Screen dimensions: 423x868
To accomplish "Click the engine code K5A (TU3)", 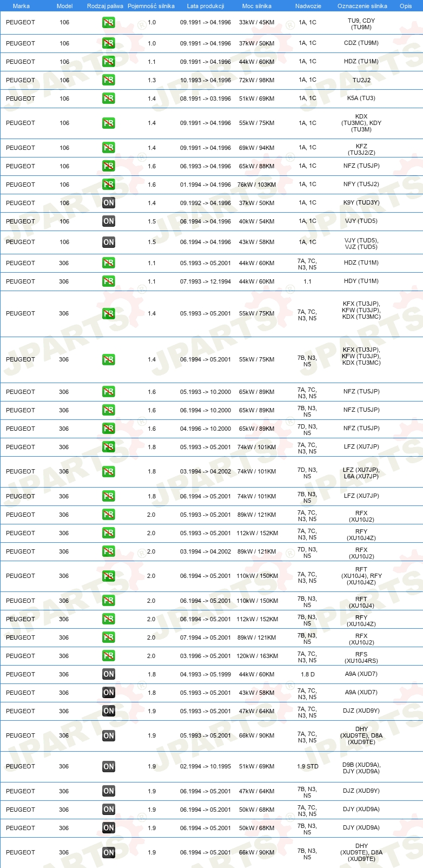I will [x=361, y=98].
